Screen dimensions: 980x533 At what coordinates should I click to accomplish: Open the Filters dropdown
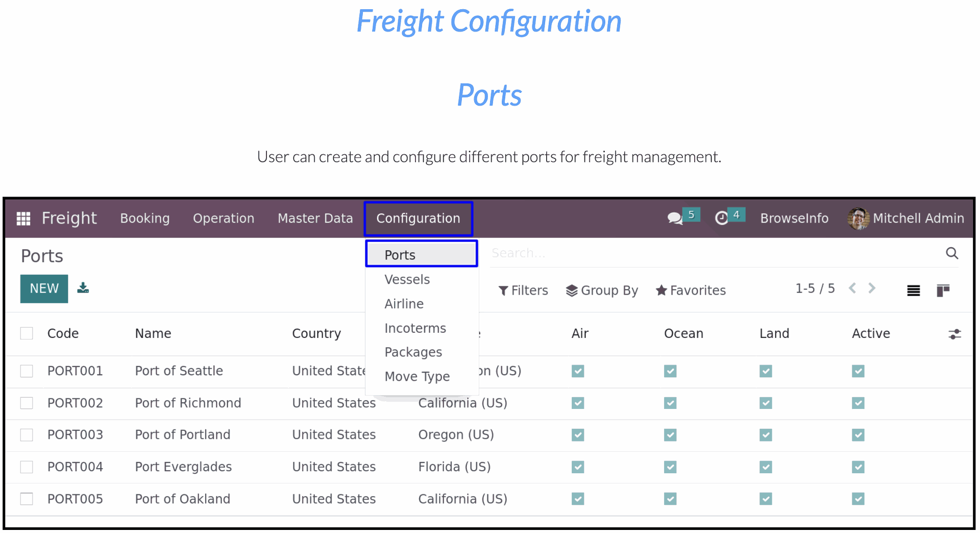pyautogui.click(x=523, y=290)
